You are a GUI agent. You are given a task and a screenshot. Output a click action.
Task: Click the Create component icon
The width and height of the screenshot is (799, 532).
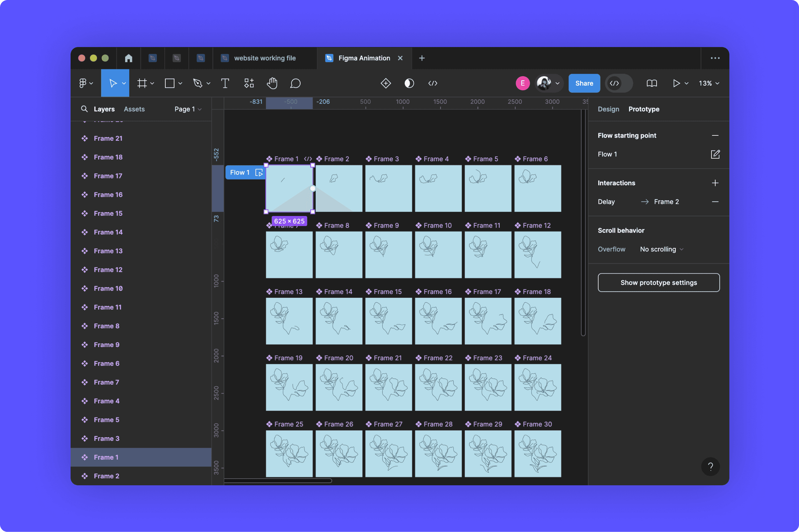coord(386,83)
